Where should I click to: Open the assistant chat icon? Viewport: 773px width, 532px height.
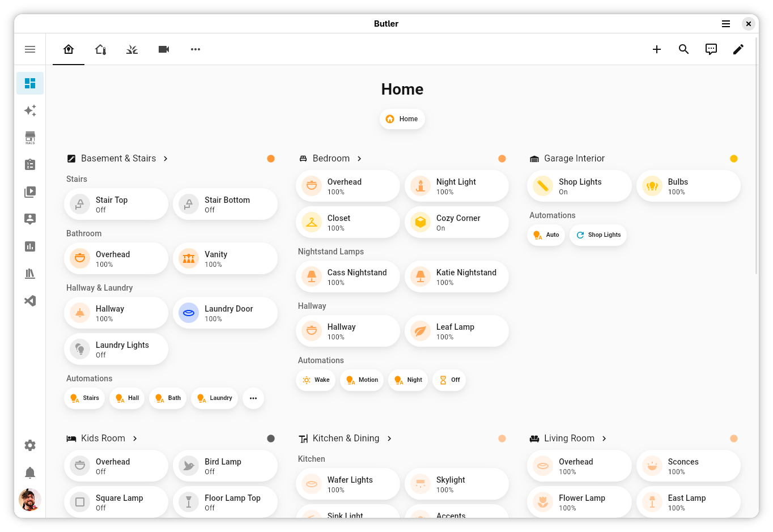711,49
